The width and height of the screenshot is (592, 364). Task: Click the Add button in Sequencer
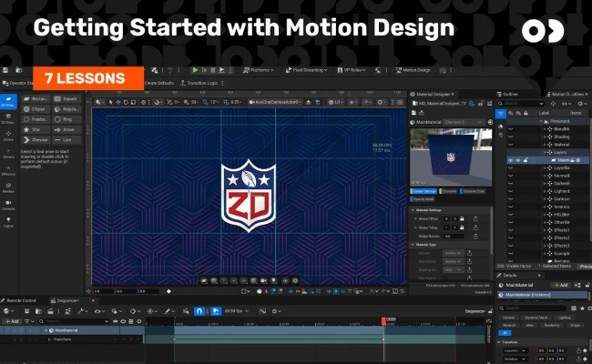tap(11, 321)
